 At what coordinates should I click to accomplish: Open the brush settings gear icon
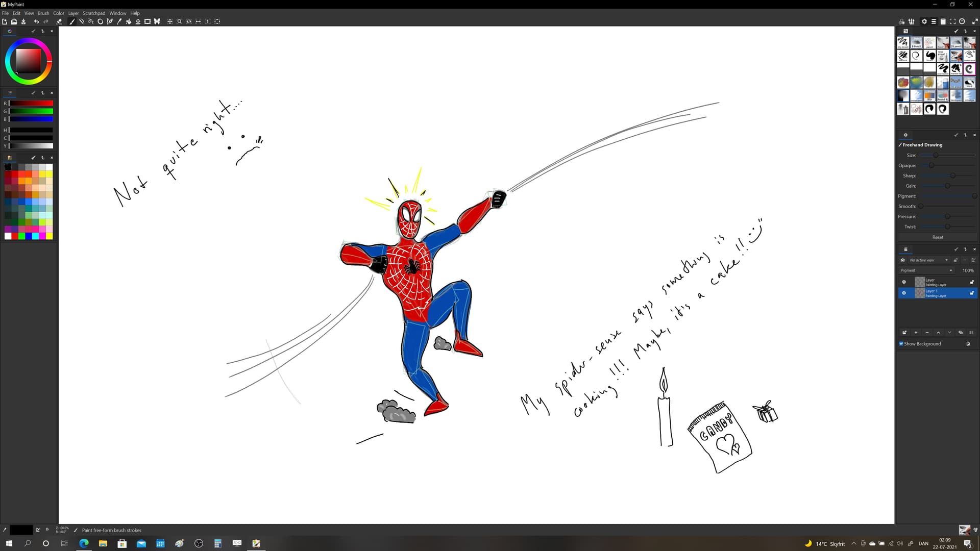[x=924, y=21]
